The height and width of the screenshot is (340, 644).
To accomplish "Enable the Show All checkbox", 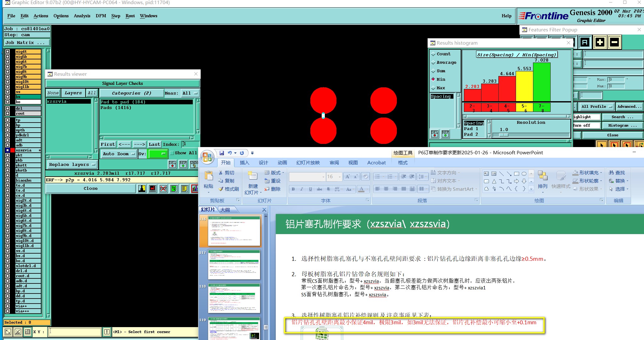I will 172,153.
